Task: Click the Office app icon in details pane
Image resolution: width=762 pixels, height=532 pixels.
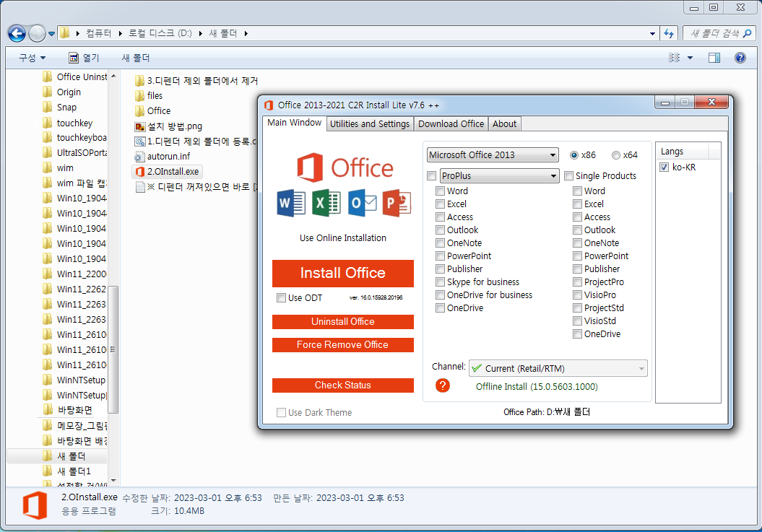Action: pyautogui.click(x=35, y=505)
